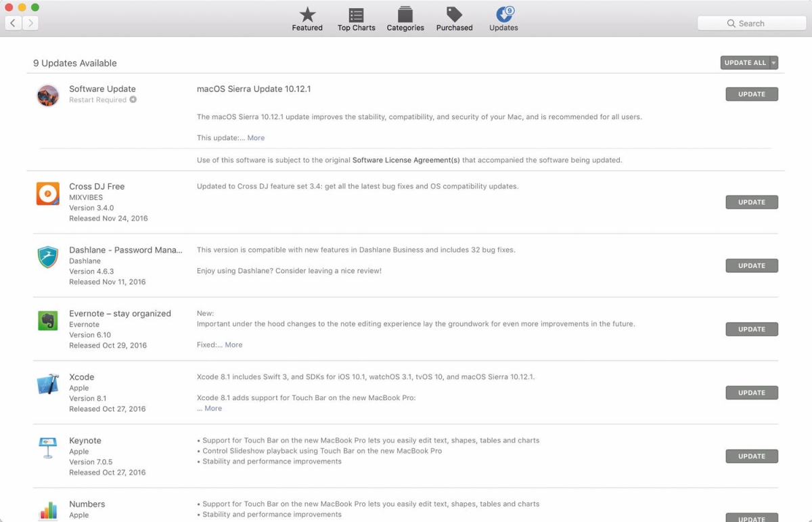Click the Dashlane shield app icon
This screenshot has width=812, height=522.
pyautogui.click(x=48, y=257)
